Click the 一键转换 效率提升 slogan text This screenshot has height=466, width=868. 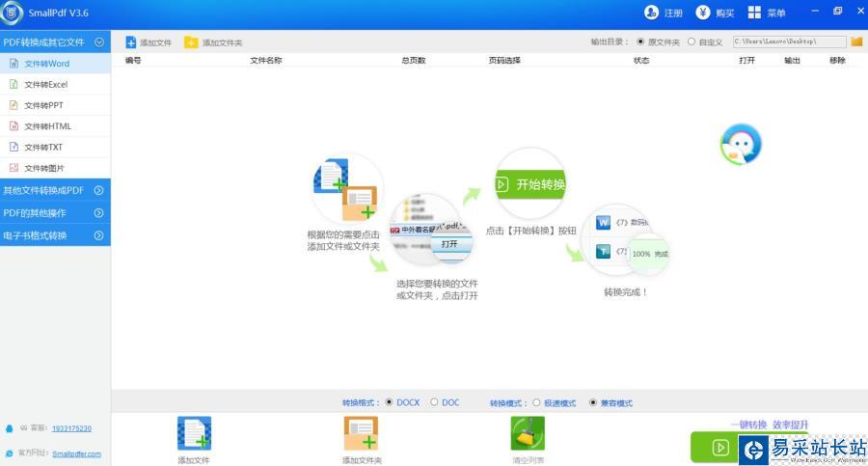770,425
